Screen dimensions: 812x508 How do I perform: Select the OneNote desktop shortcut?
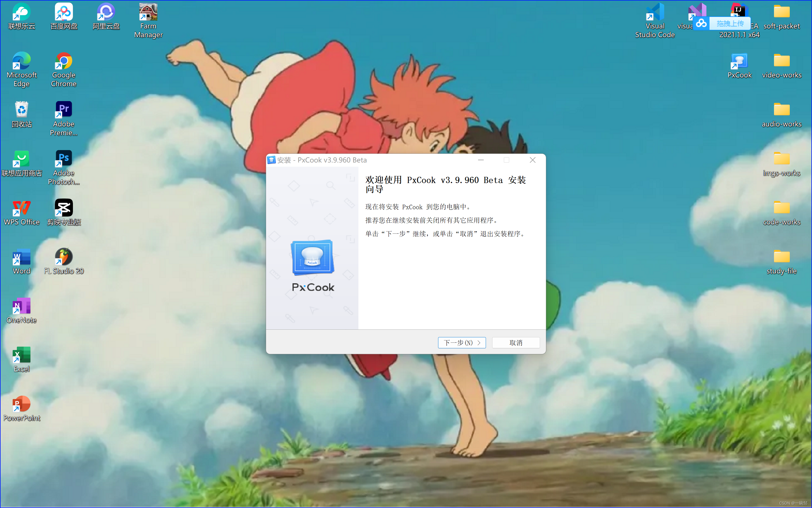click(21, 311)
